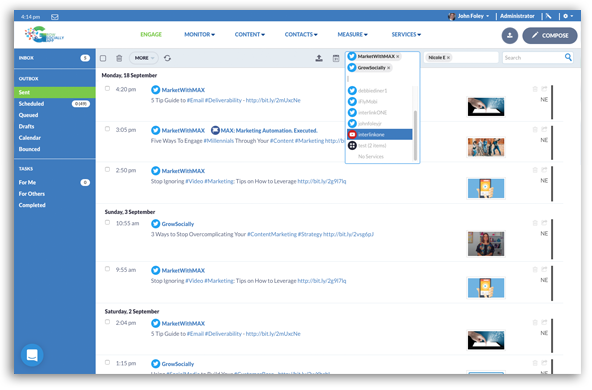This screenshot has width=592, height=390.
Task: Share the 3:05 pm message via arrow icon
Action: (x=544, y=129)
